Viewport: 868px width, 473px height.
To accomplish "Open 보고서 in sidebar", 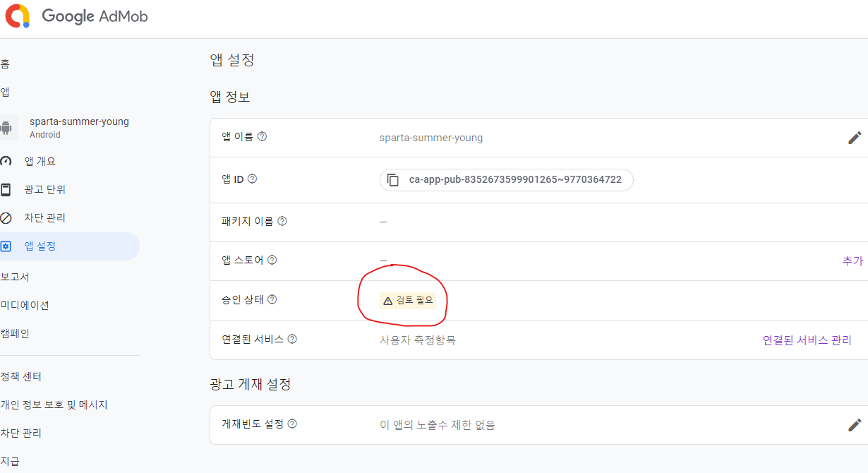I will 15,277.
